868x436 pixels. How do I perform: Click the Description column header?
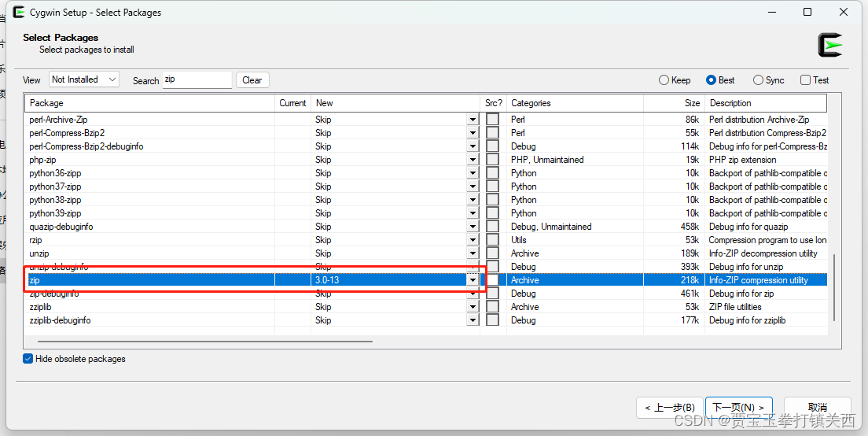tap(766, 103)
